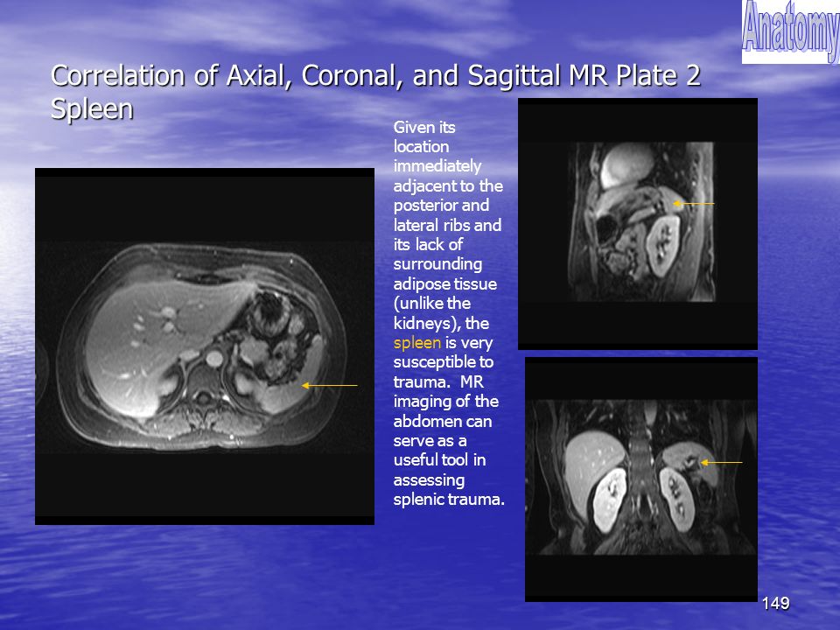Image resolution: width=840 pixels, height=630 pixels.
Task: Select the axial abdominal MR image
Action: pyautogui.click(x=205, y=346)
